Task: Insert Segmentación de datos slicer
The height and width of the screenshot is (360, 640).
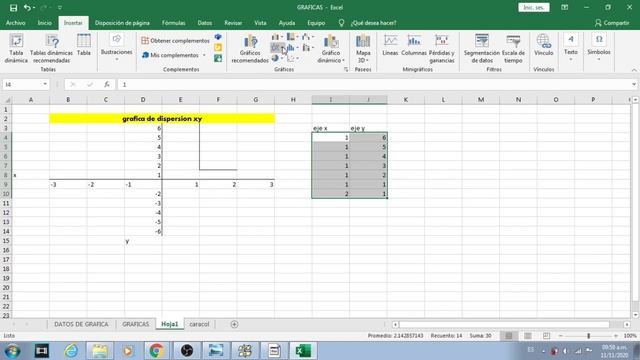Action: (482, 49)
